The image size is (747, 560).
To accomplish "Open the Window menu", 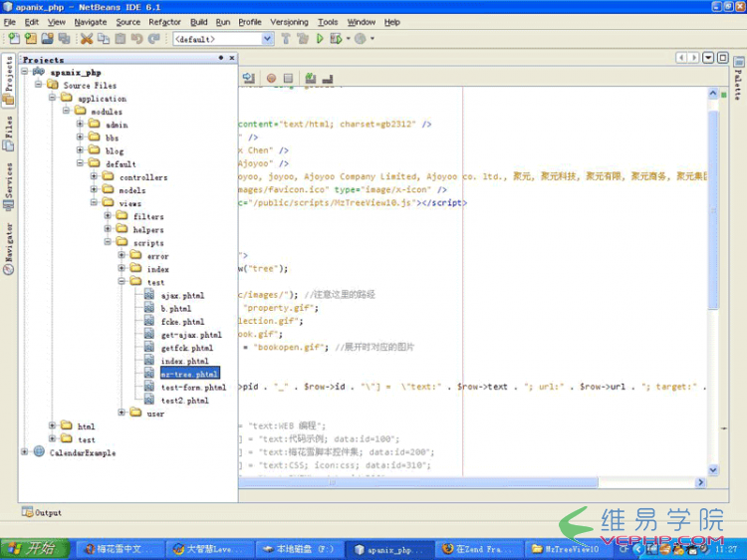I will coord(362,22).
